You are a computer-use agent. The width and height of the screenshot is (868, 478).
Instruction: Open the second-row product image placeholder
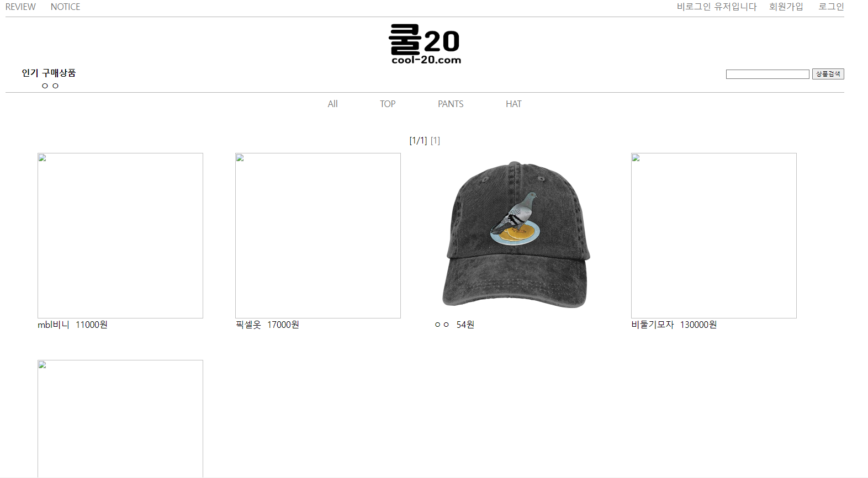(120, 418)
